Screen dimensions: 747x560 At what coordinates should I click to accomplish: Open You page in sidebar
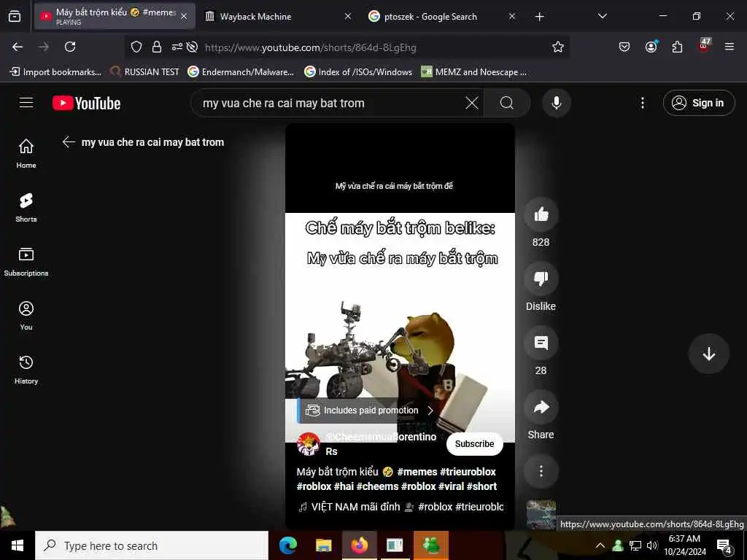click(26, 315)
